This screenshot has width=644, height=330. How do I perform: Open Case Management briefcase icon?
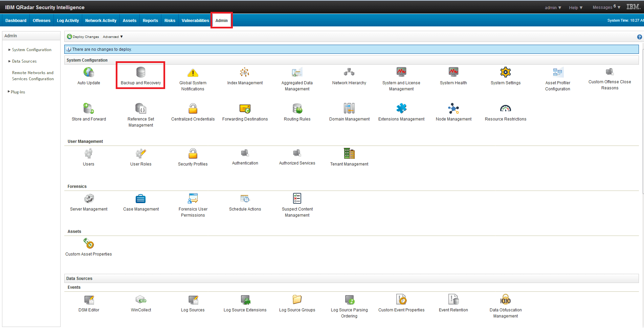(x=141, y=199)
